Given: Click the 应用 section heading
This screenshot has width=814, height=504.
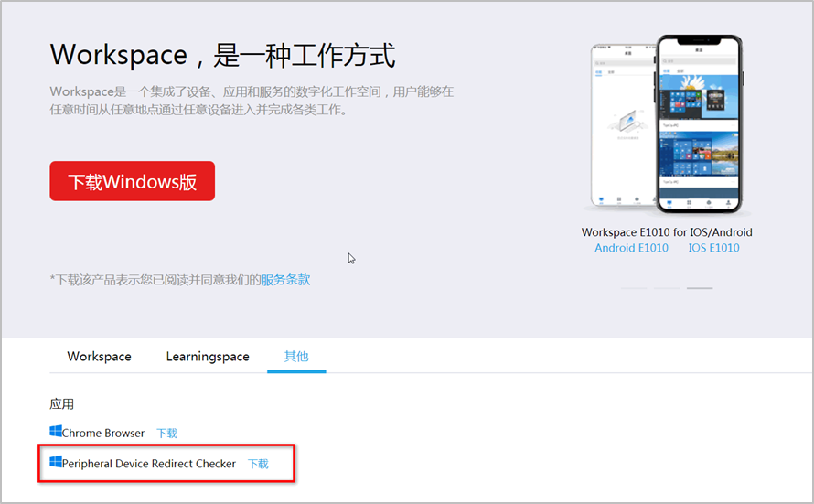Looking at the screenshot, I should [x=62, y=404].
